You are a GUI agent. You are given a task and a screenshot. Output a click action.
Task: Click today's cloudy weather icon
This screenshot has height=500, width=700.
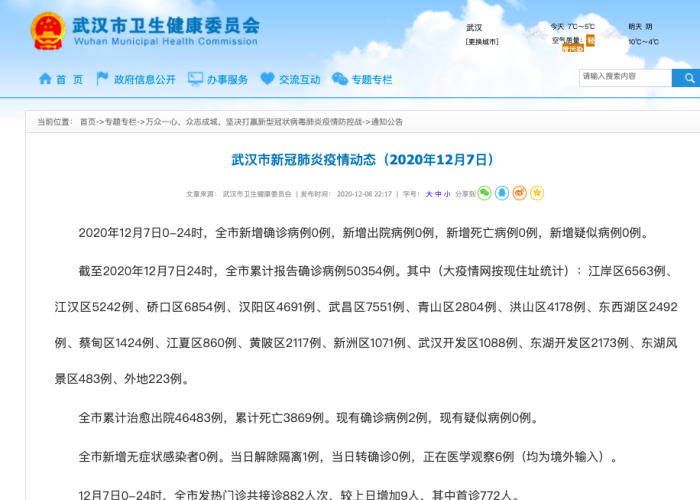click(535, 33)
